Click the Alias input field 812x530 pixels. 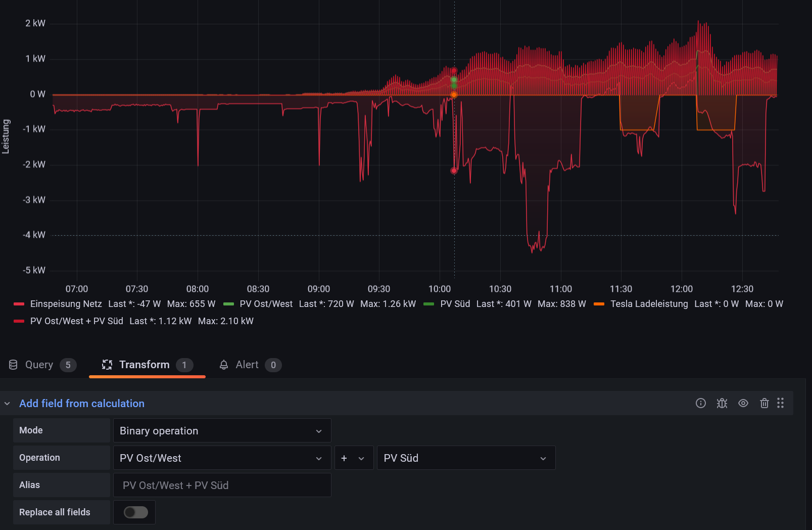tap(222, 485)
